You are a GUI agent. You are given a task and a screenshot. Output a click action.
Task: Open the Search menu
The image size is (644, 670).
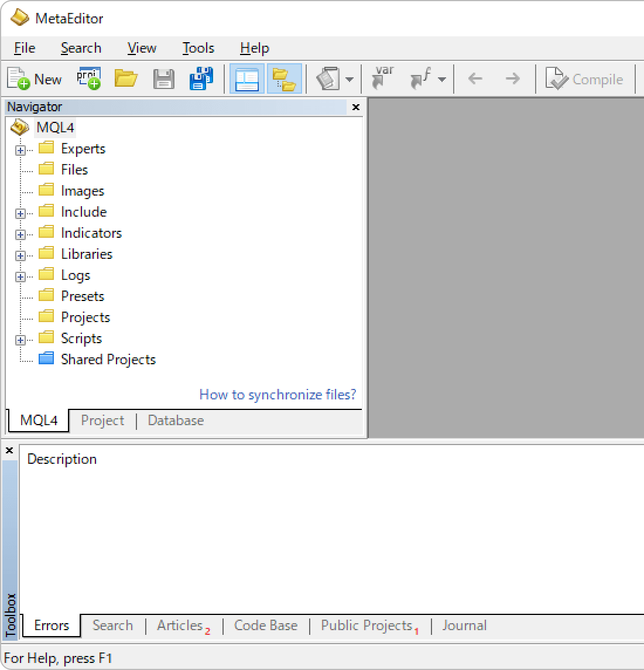[81, 48]
